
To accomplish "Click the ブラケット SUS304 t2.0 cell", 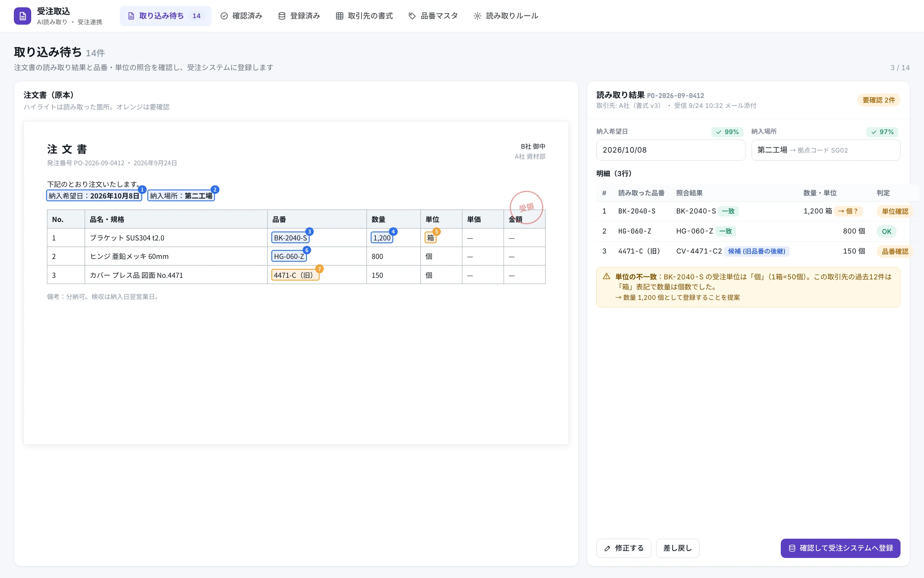I will point(176,238).
